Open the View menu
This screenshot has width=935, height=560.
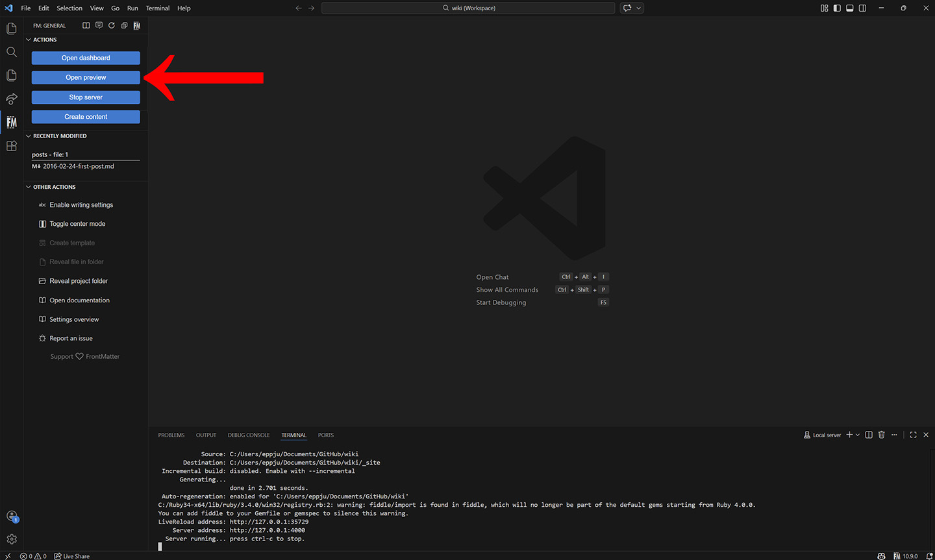tap(97, 8)
